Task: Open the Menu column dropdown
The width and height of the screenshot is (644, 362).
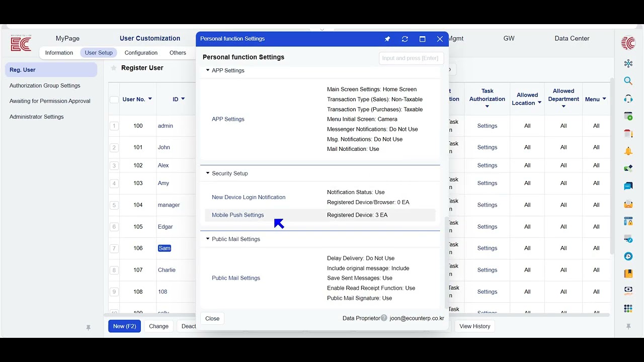Action: pyautogui.click(x=604, y=99)
